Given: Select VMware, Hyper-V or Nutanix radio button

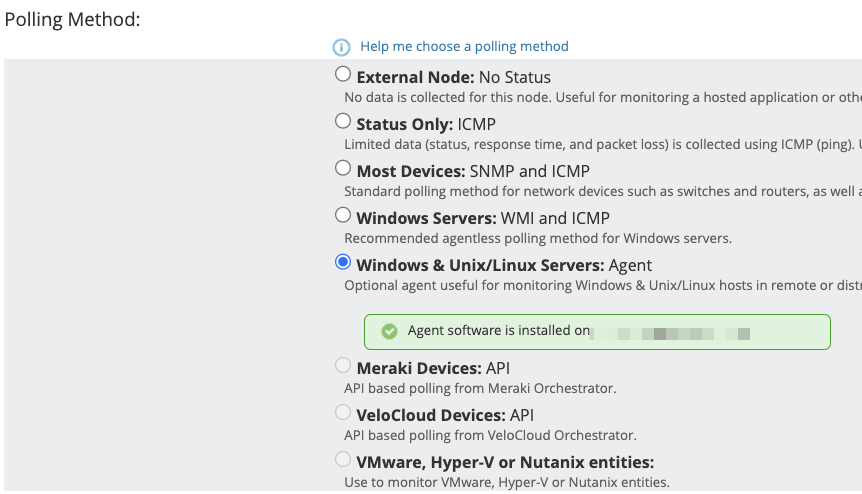Looking at the screenshot, I should point(343,460).
